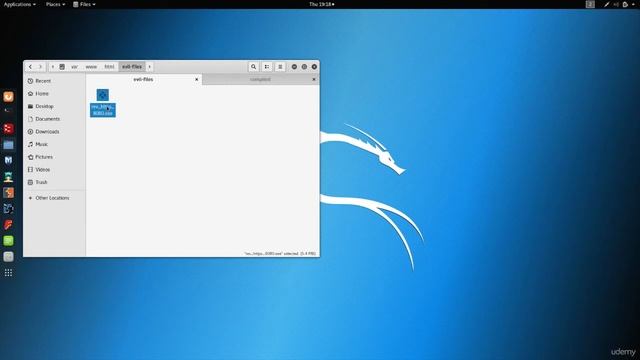Navigate to var in the path bar
Screen dimensions: 640x360
tap(74, 67)
